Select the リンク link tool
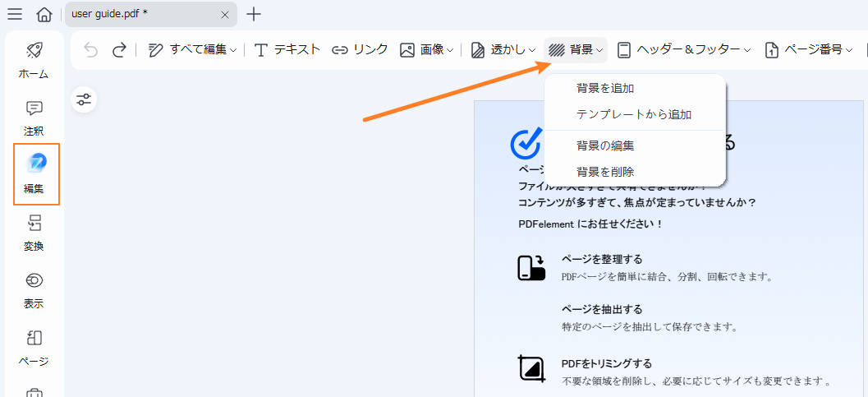This screenshot has height=397, width=868. 360,49
